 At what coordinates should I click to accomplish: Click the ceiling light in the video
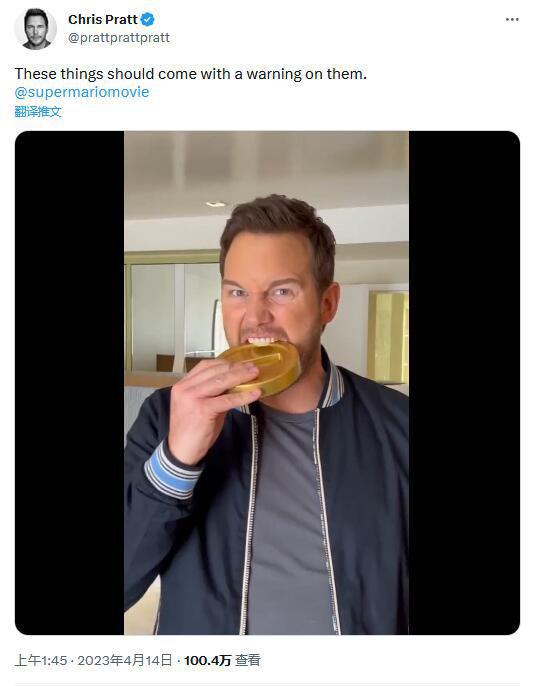click(x=215, y=204)
